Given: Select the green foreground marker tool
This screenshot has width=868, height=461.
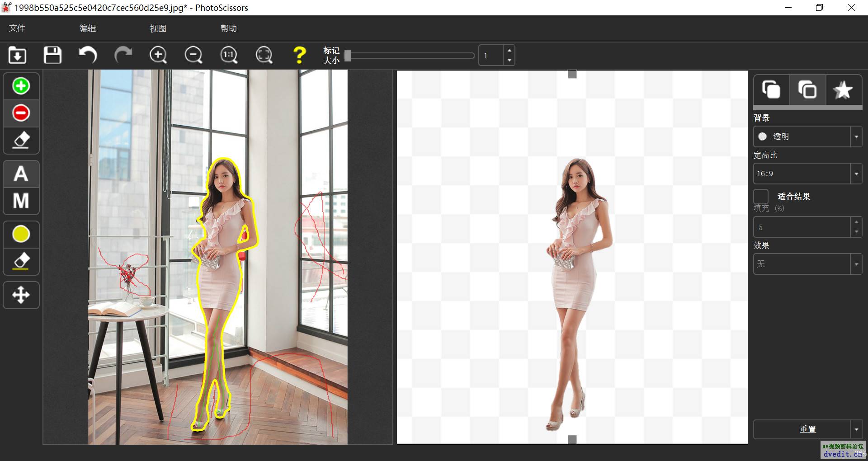Looking at the screenshot, I should pyautogui.click(x=21, y=86).
